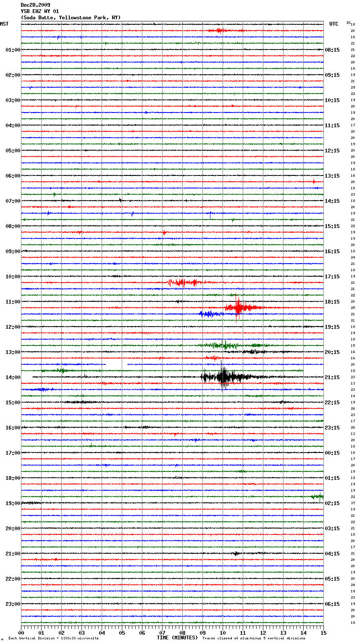
Task: Click the "06:15" UTC time label
Action: tap(332, 604)
